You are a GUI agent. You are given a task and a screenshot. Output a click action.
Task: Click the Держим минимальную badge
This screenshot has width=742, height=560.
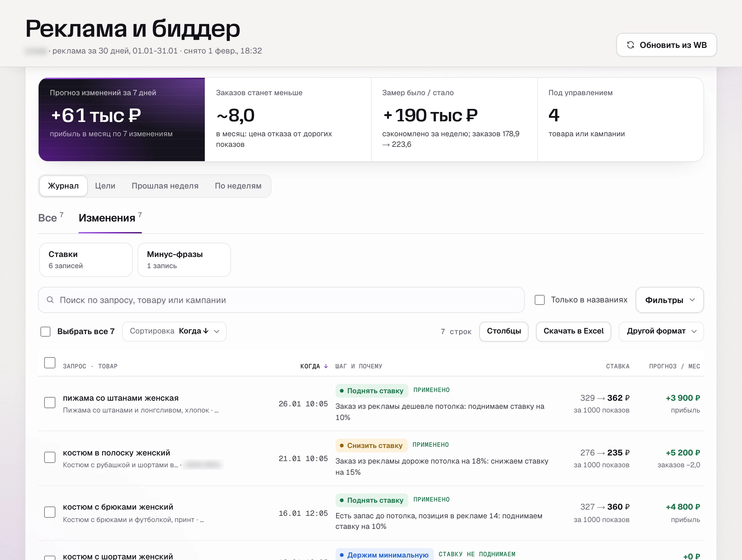(384, 554)
